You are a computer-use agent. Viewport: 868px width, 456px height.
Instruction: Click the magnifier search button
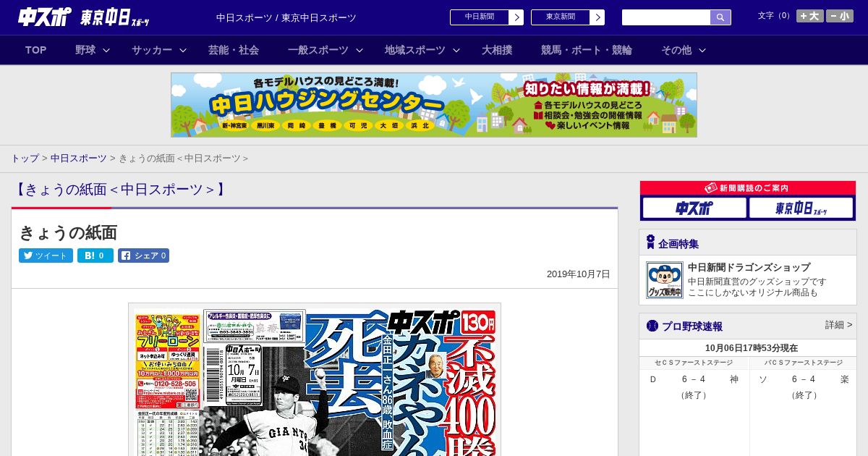(x=720, y=17)
